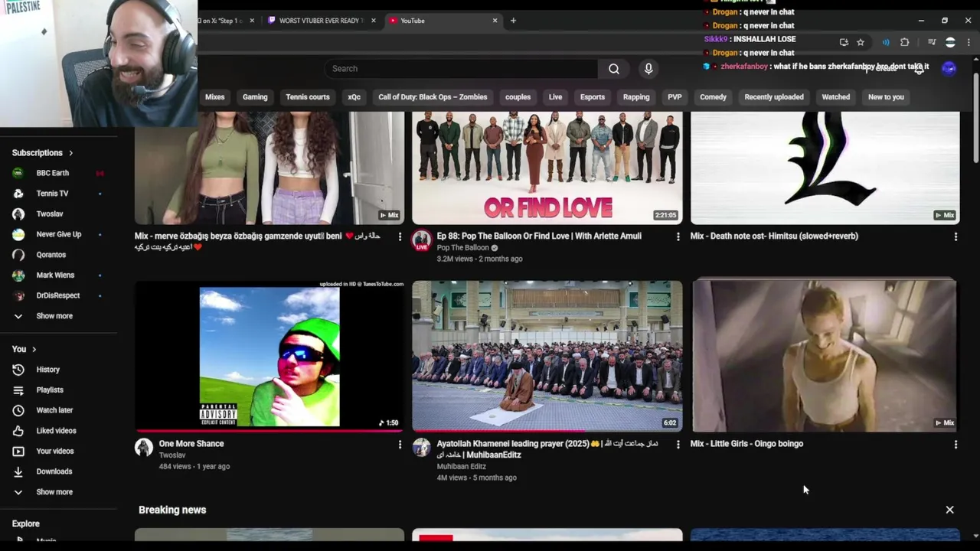980x551 pixels.
Task: Select Call of Duty: Black Ops – Zombies chip
Action: (433, 97)
